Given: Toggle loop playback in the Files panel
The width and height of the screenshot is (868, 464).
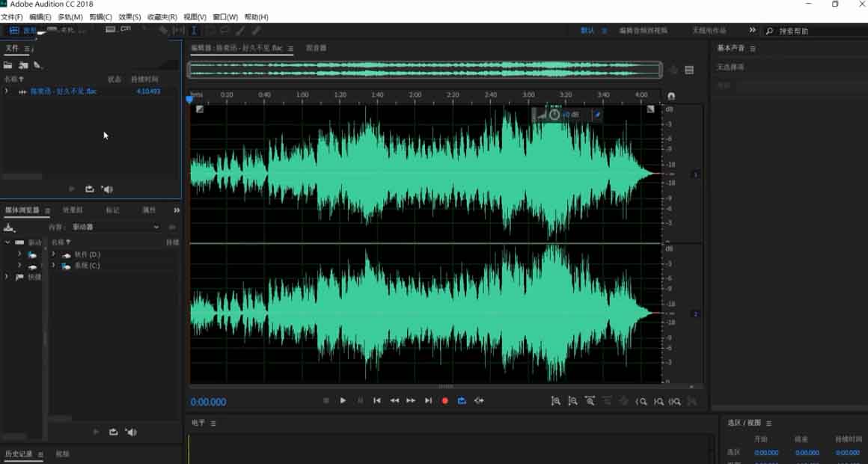Looking at the screenshot, I should click(90, 189).
